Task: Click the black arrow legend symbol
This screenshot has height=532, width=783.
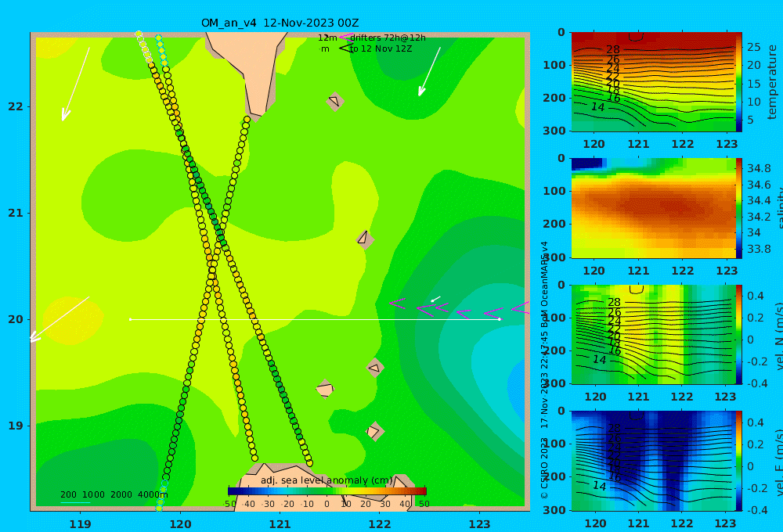Action: [346, 49]
